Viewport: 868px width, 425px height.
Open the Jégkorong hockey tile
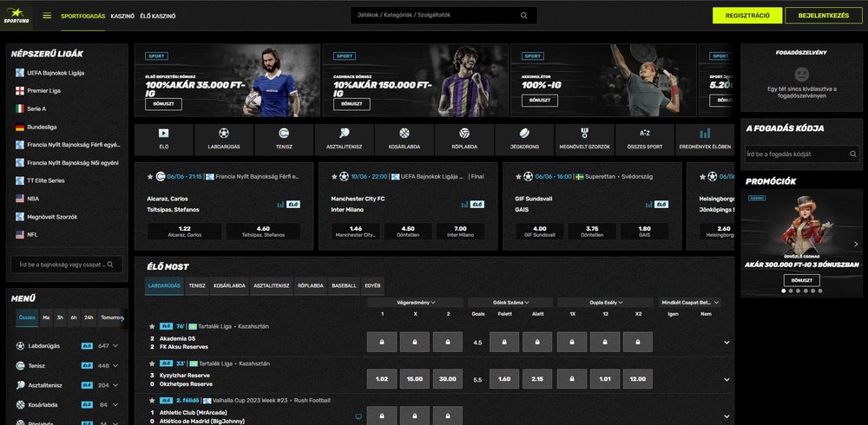(x=524, y=138)
